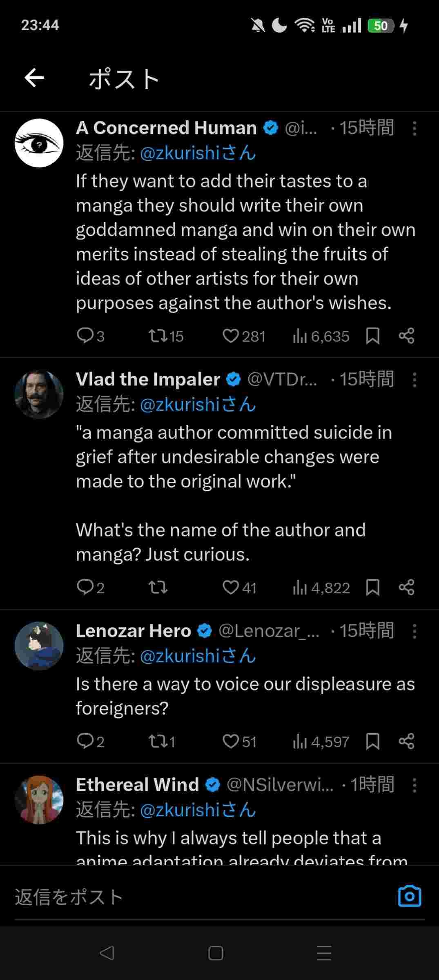This screenshot has height=980, width=439.
Task: Open more options for Vlad the Impaler's post
Action: [414, 380]
